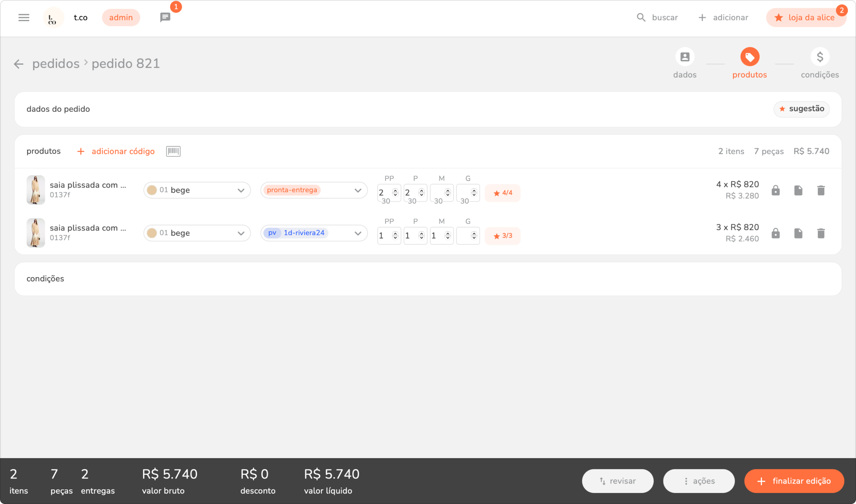This screenshot has width=856, height=504.
Task: Click the finalizar edição button
Action: [x=794, y=481]
